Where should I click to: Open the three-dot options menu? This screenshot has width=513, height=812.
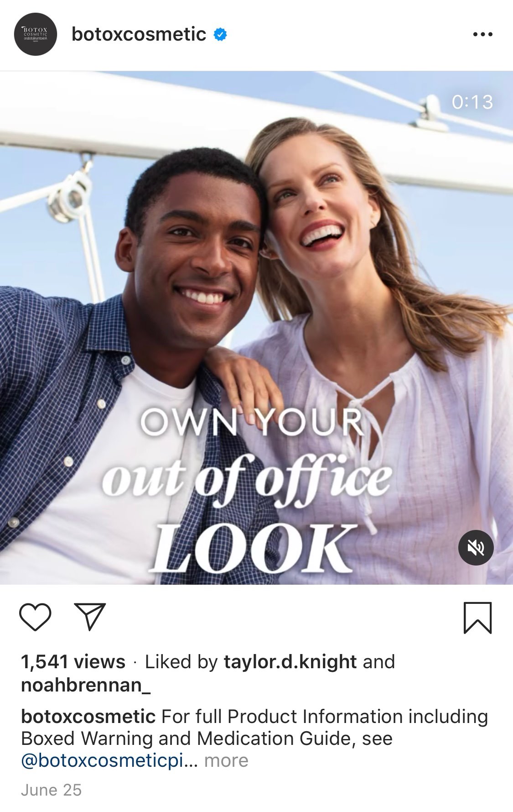[x=482, y=34]
